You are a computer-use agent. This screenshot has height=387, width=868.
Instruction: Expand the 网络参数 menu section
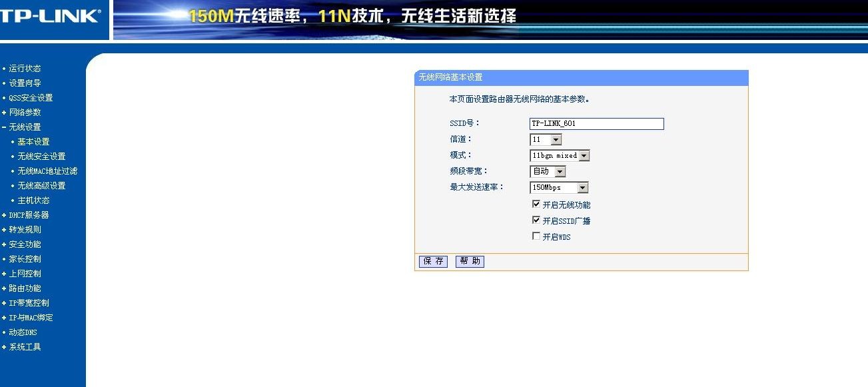[x=25, y=111]
